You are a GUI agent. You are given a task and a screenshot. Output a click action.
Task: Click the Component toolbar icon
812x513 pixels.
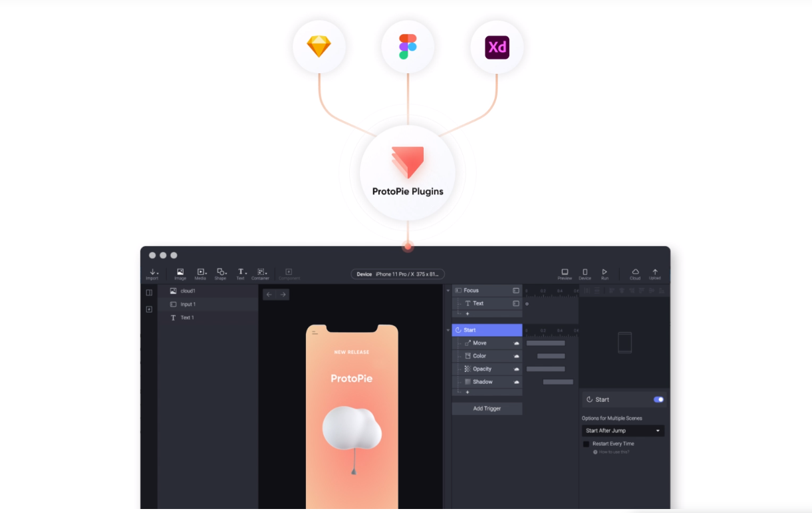click(289, 274)
